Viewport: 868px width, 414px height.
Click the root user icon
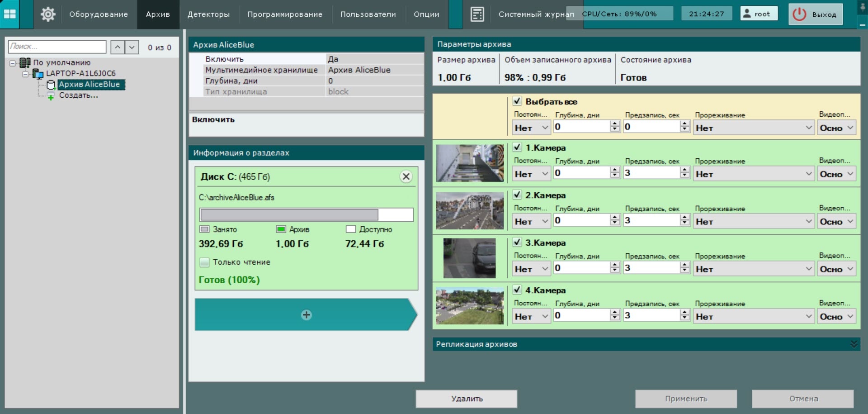(747, 14)
